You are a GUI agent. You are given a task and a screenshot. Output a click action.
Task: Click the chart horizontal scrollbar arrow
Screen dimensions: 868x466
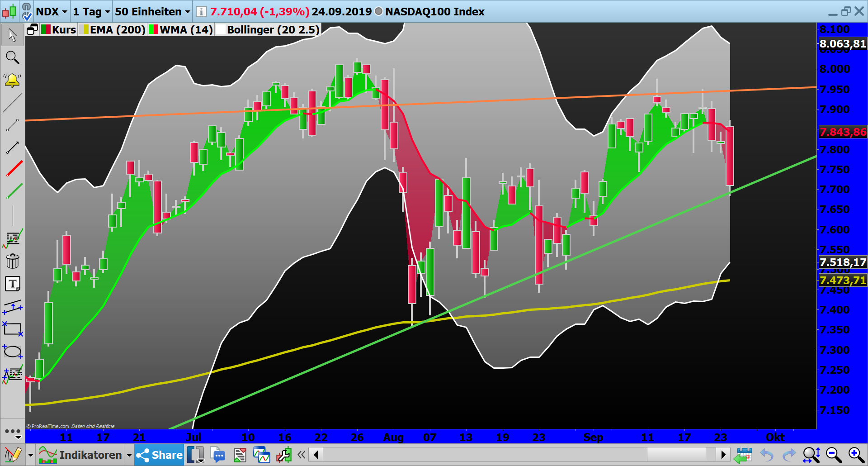click(724, 455)
